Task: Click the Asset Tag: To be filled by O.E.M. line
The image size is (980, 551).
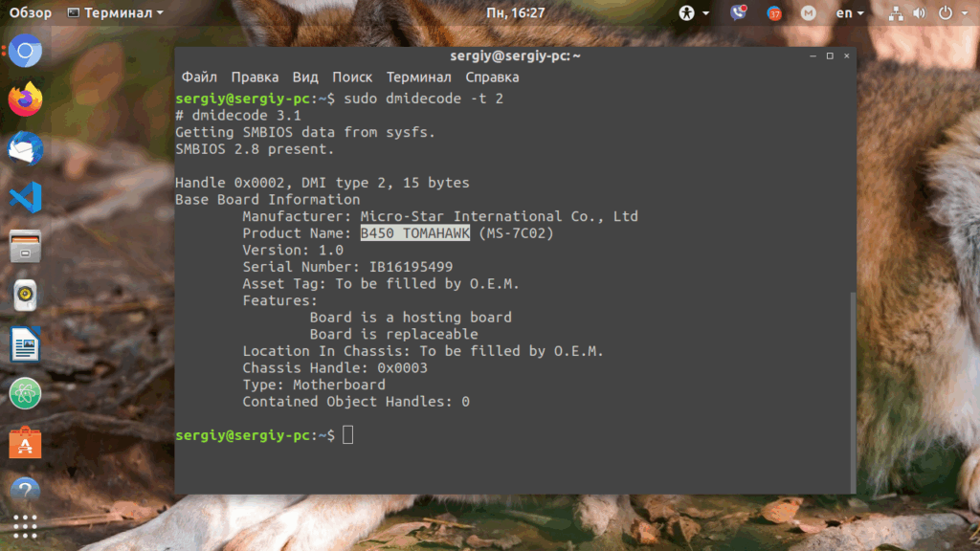Action: point(381,283)
